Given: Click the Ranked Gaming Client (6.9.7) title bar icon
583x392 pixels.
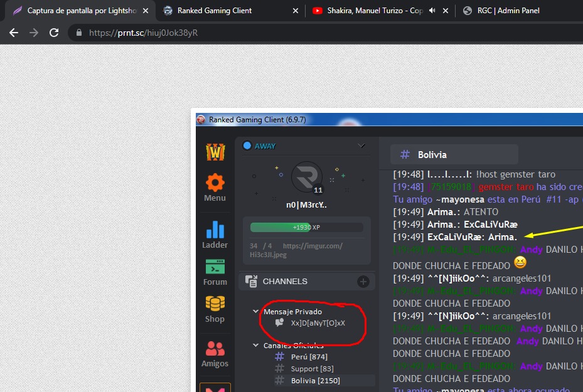Looking at the screenshot, I should pos(201,120).
